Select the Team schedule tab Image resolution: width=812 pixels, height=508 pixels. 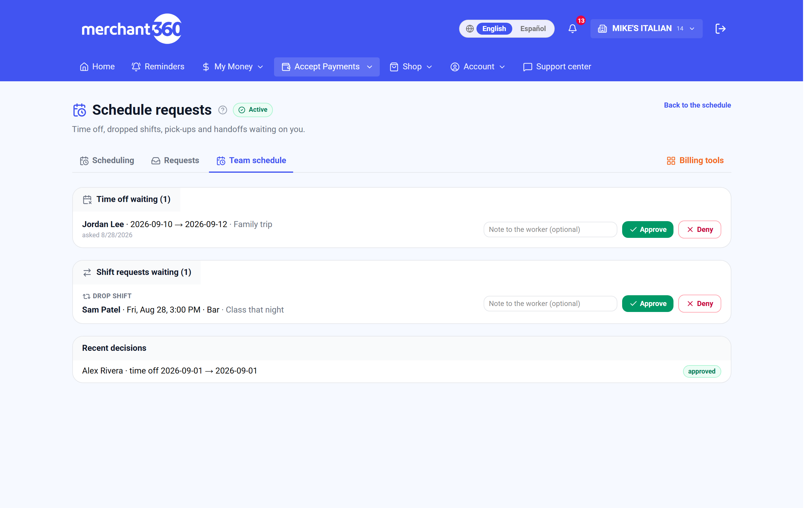point(251,160)
